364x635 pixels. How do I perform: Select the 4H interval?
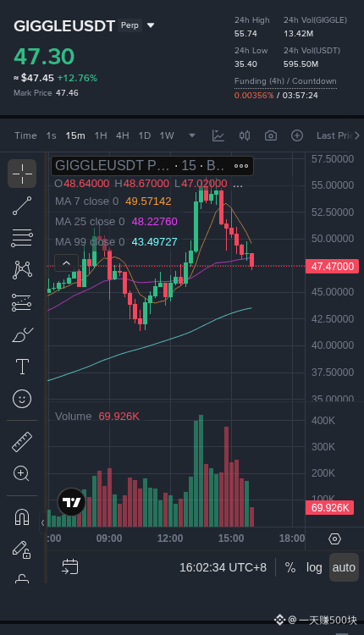123,135
